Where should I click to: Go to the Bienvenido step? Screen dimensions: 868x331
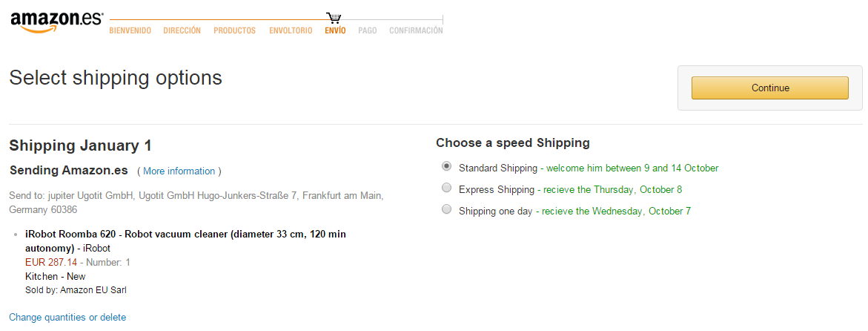click(x=130, y=31)
